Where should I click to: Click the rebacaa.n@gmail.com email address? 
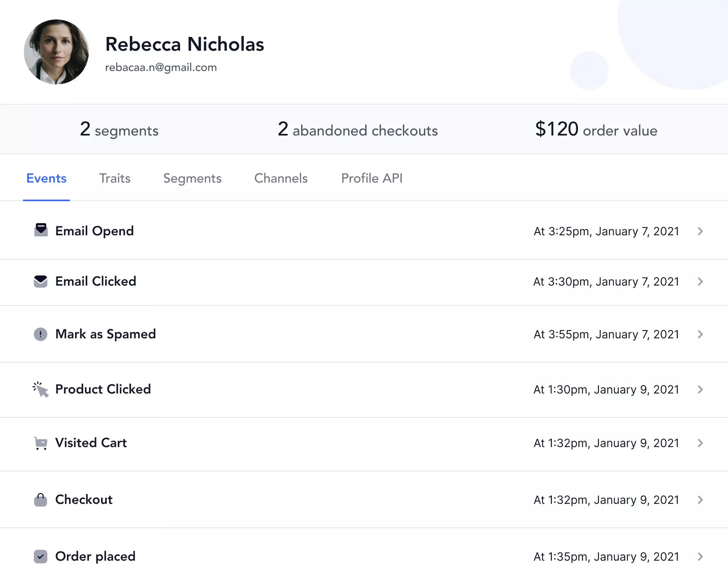tap(161, 67)
